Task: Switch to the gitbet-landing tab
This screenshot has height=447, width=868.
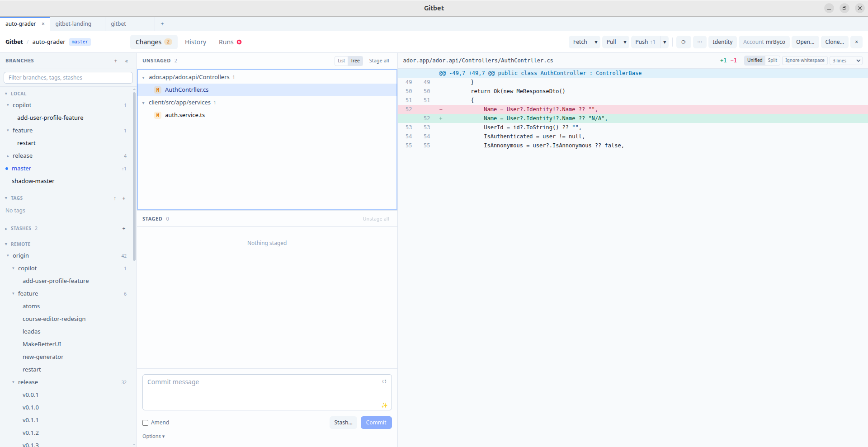Action: [x=73, y=24]
